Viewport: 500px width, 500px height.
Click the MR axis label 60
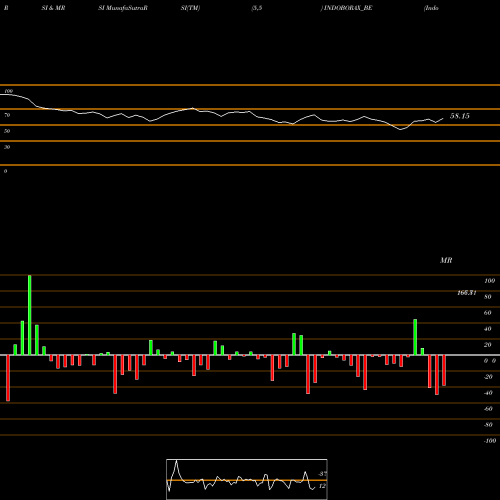(x=488, y=313)
